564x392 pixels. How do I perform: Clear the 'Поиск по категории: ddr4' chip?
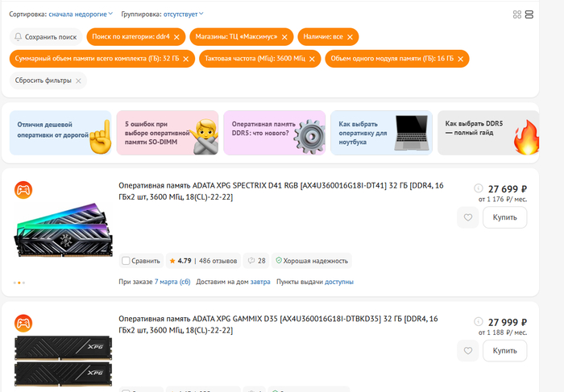pos(177,37)
